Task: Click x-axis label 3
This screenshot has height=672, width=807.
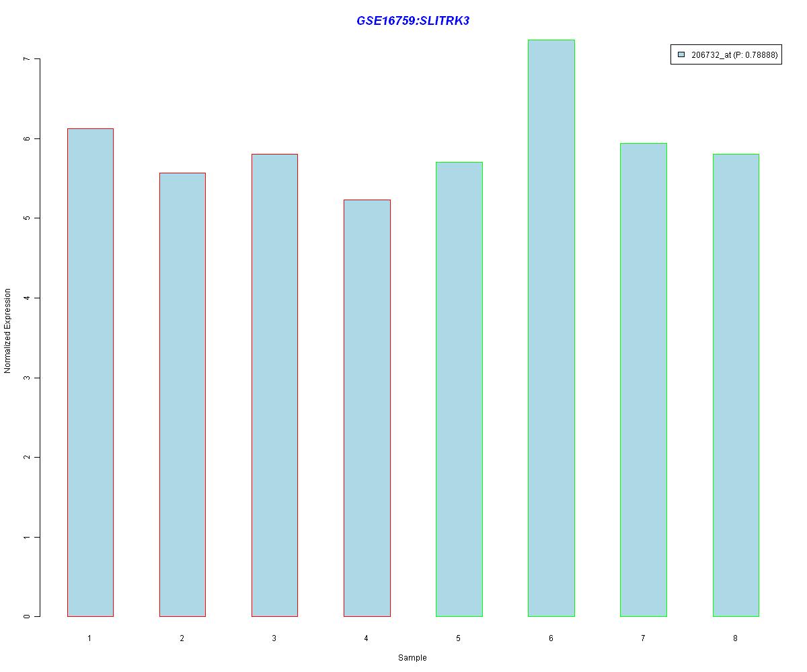Action: pos(274,638)
